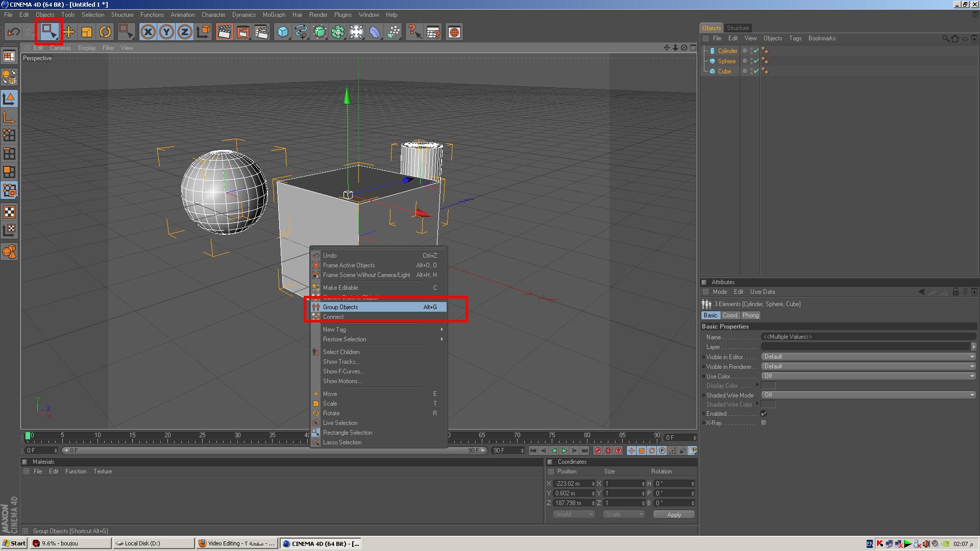Click the scene light object icon
The image size is (980, 551).
(356, 32)
